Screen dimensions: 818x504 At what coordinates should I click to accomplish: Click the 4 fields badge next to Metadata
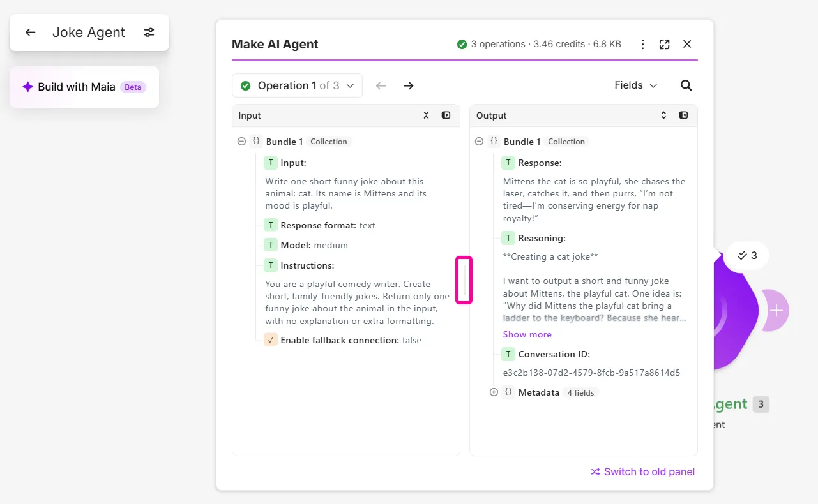click(x=580, y=392)
